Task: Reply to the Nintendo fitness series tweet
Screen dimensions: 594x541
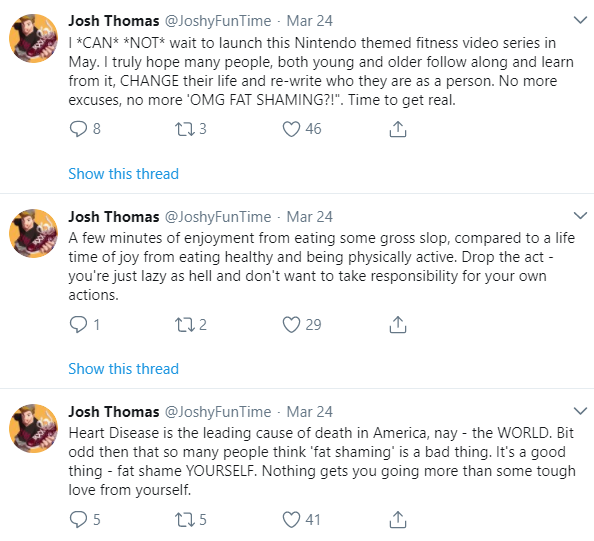Action: (x=78, y=129)
